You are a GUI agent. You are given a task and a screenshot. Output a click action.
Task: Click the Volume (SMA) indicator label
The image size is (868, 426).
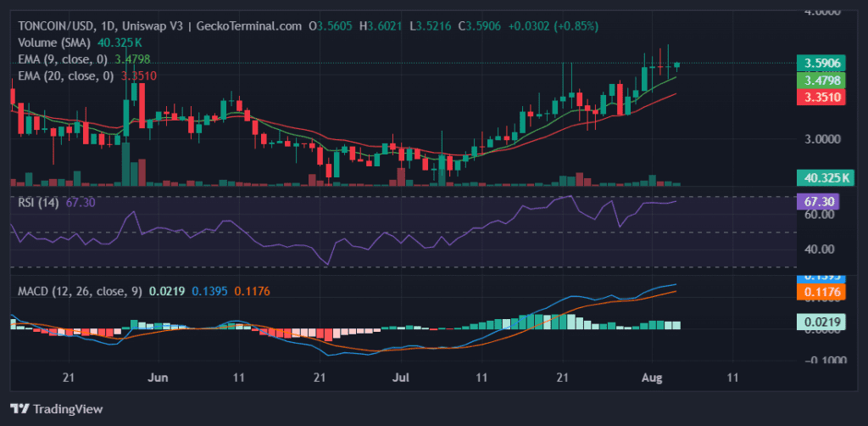click(x=55, y=42)
